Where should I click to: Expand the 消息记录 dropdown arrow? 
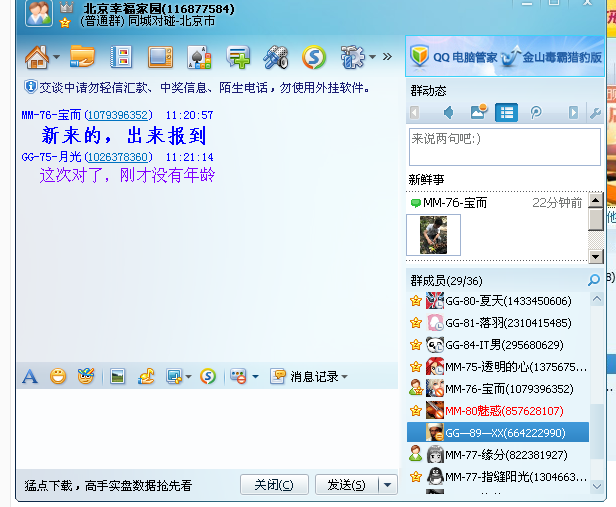(345, 377)
